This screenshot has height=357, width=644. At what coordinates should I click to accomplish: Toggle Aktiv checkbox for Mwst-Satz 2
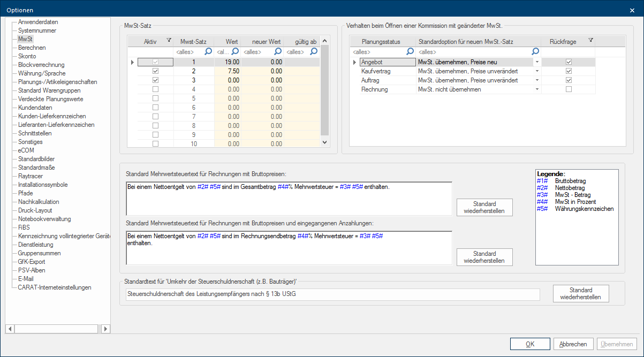[155, 71]
